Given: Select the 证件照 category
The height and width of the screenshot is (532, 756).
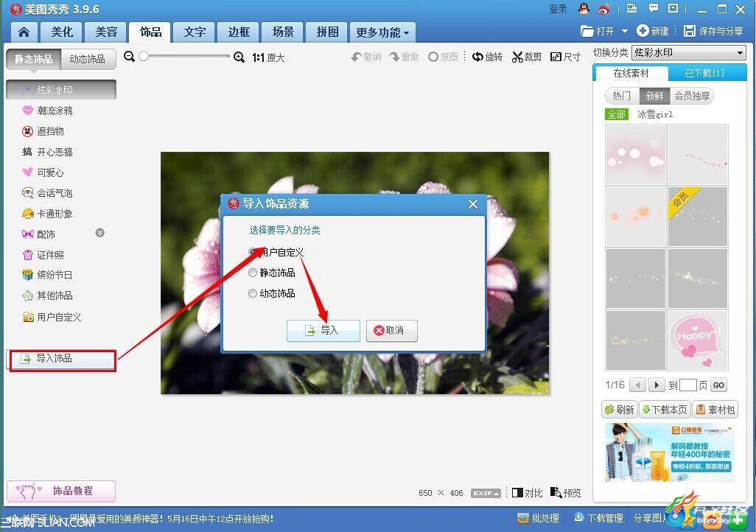Looking at the screenshot, I should tap(43, 255).
